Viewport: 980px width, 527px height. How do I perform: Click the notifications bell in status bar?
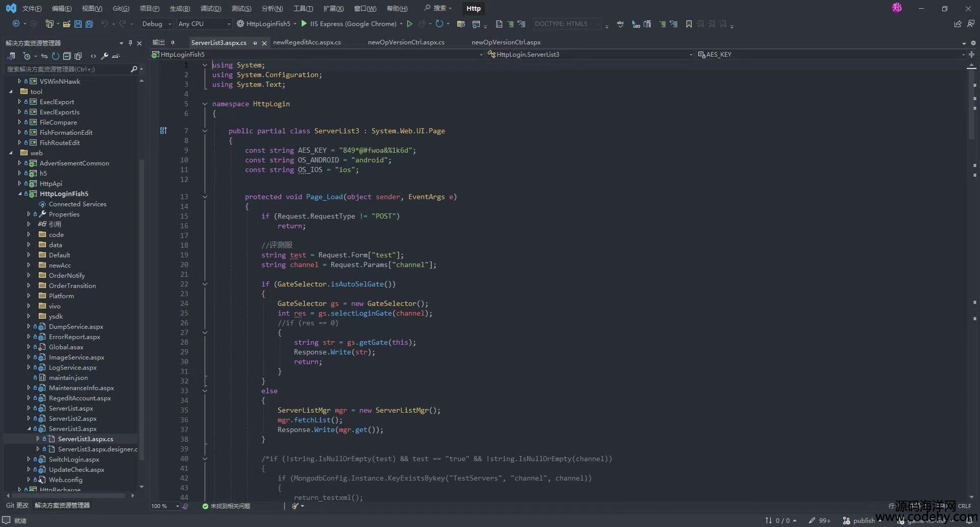click(x=969, y=520)
